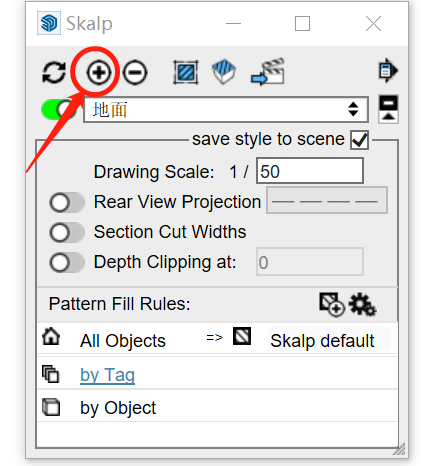Image resolution: width=425 pixels, height=466 pixels.
Task: Select the by Object rule row
Action: (x=217, y=407)
